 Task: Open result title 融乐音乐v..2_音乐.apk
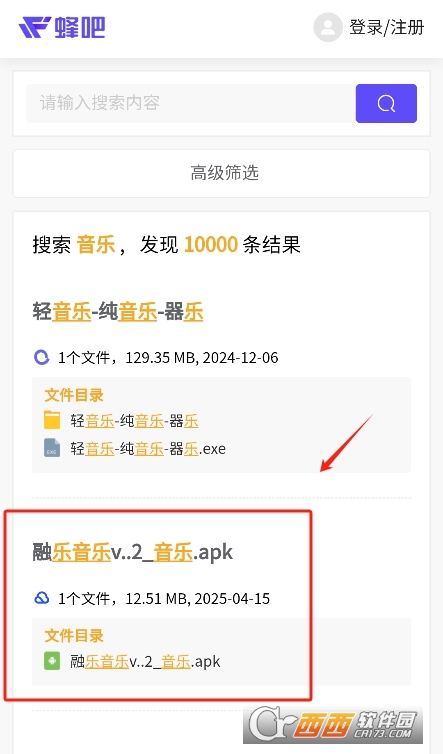click(133, 552)
